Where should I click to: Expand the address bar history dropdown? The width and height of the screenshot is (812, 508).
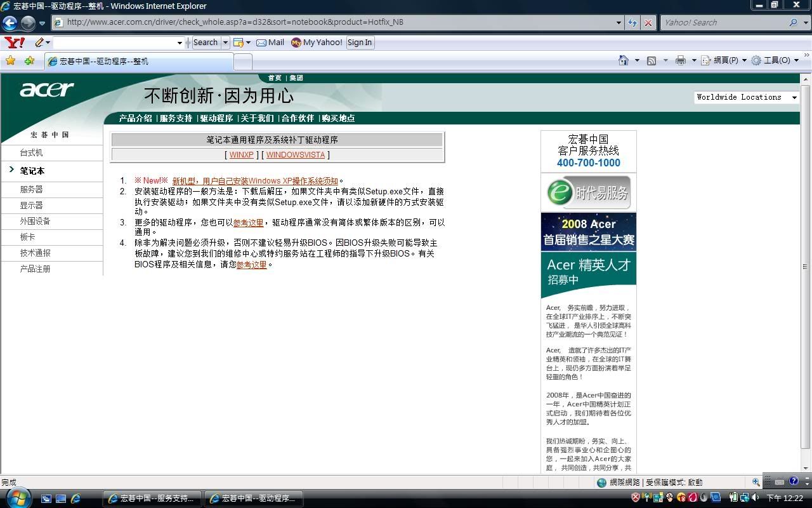point(619,22)
